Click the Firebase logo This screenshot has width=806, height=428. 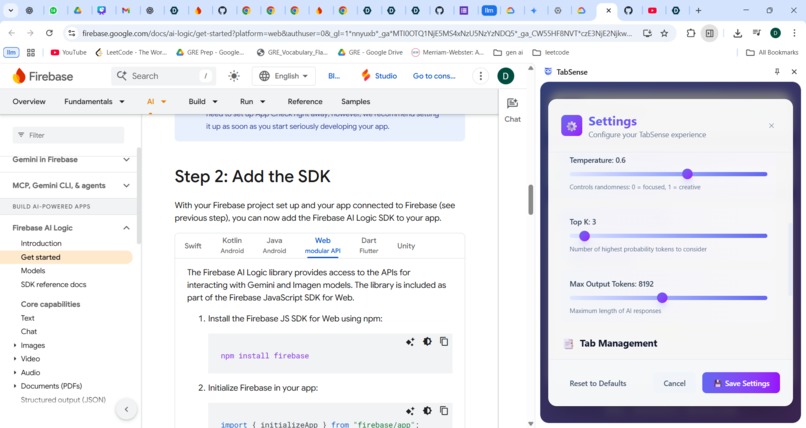[x=43, y=76]
